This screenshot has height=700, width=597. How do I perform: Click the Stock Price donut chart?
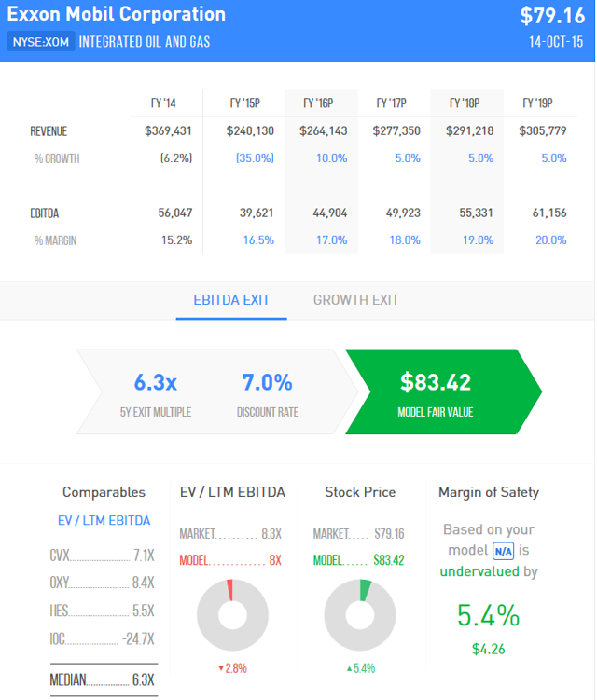pos(360,615)
